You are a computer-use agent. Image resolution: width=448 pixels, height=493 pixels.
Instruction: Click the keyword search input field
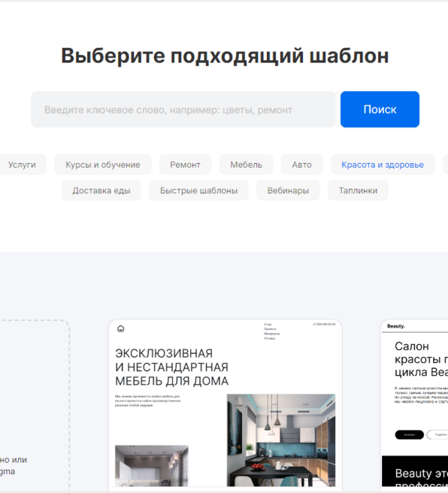[x=183, y=110]
